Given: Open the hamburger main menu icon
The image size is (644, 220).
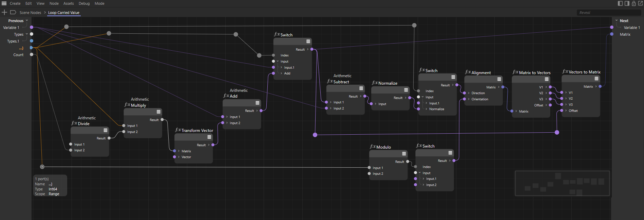Looking at the screenshot, I should pyautogui.click(x=4, y=3).
